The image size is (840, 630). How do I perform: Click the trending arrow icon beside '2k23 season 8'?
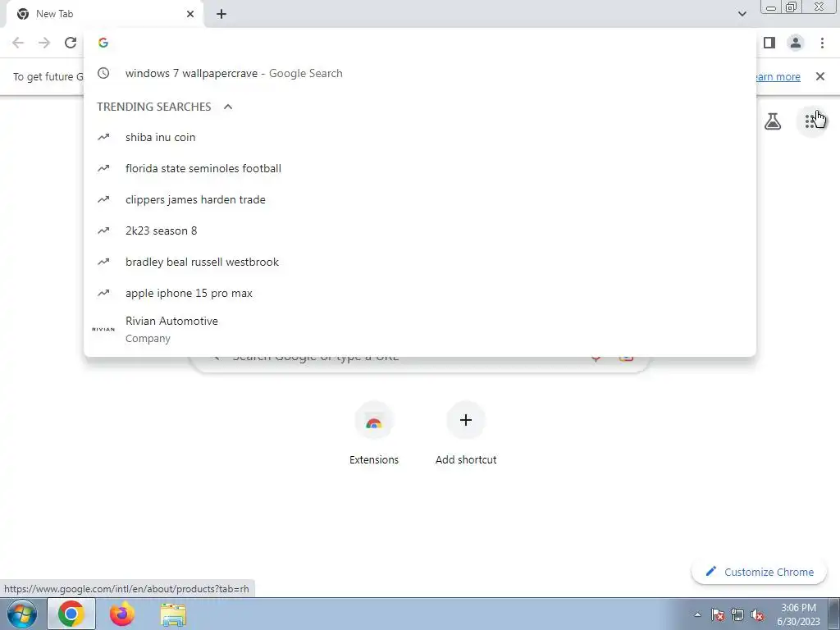click(x=103, y=231)
